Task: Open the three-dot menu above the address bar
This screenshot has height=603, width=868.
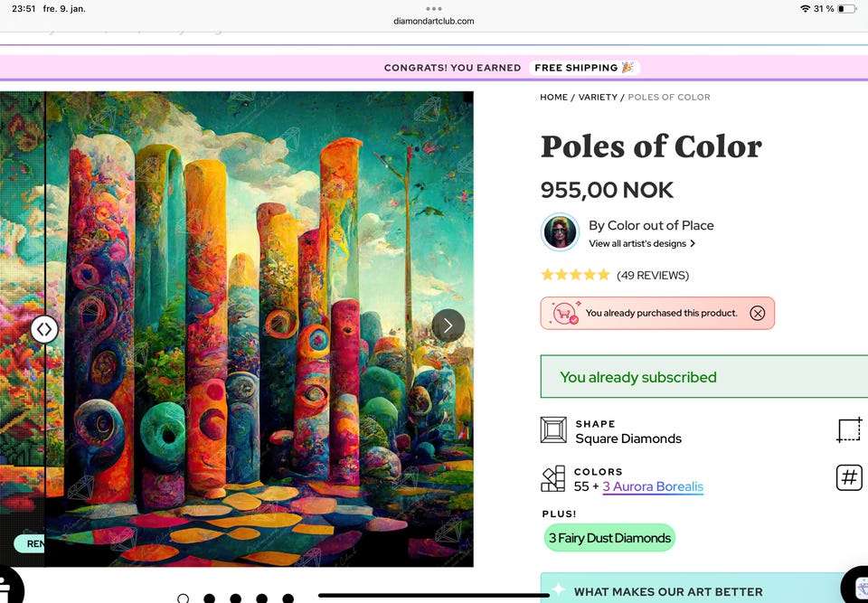Action: 434,8
